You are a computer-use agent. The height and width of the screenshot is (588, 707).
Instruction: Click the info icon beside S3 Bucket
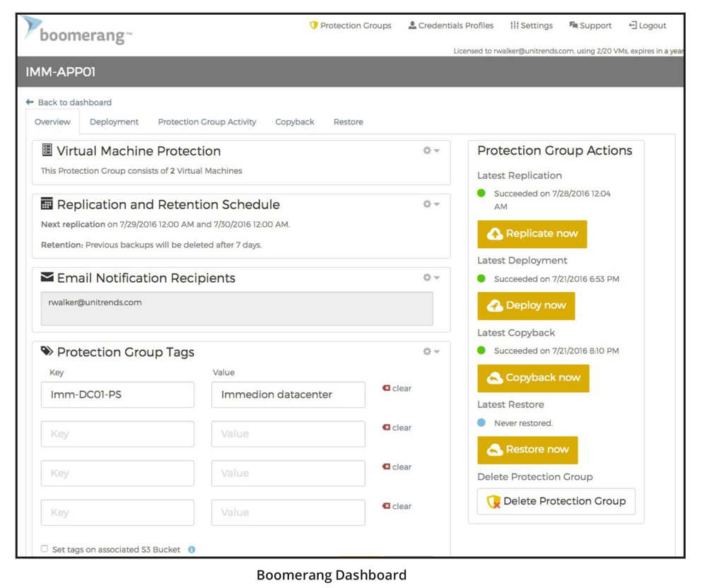tap(192, 549)
